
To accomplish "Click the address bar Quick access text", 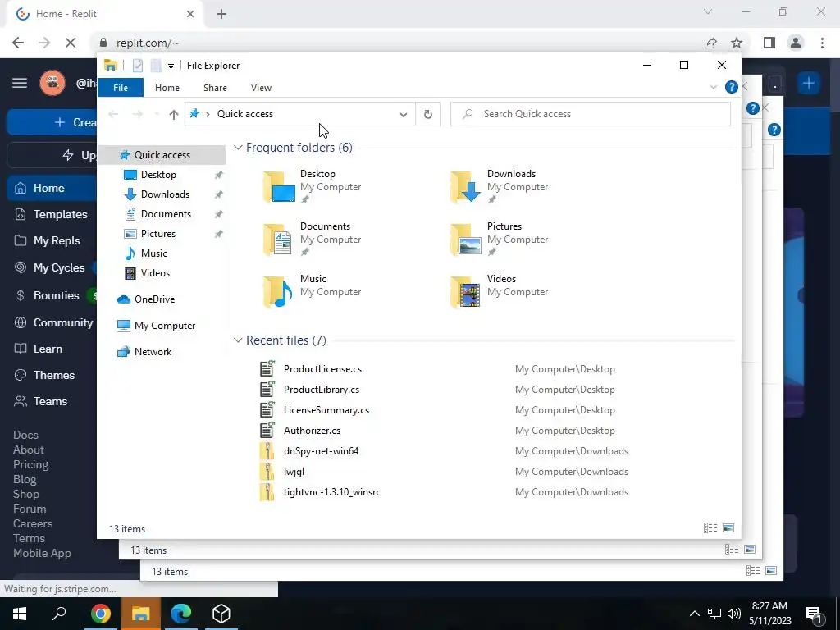I will pyautogui.click(x=244, y=114).
